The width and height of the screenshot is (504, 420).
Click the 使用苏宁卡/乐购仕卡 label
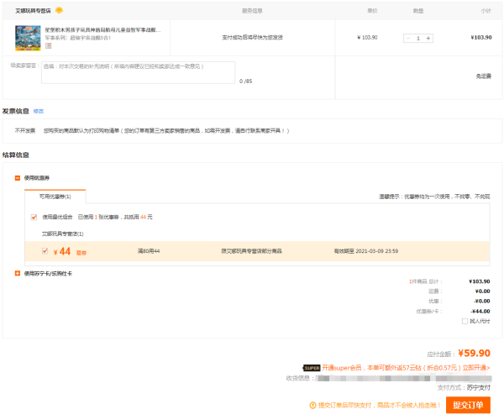[x=48, y=274]
